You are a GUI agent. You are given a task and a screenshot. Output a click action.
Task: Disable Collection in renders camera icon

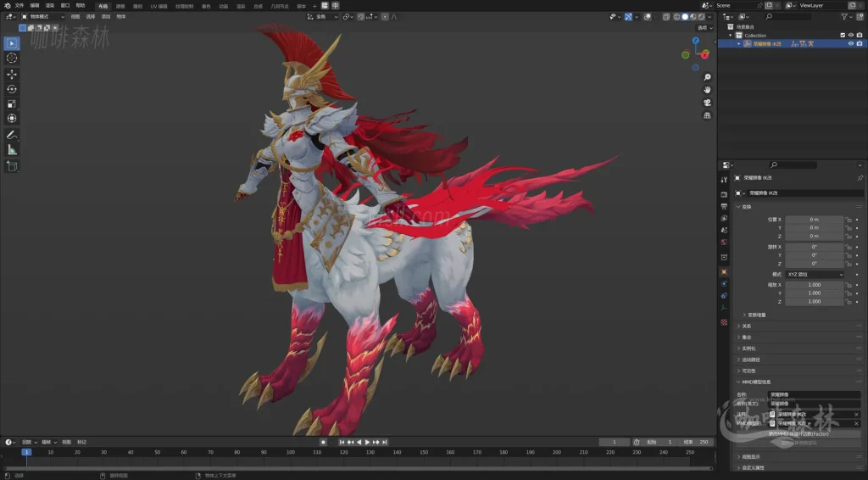[860, 35]
